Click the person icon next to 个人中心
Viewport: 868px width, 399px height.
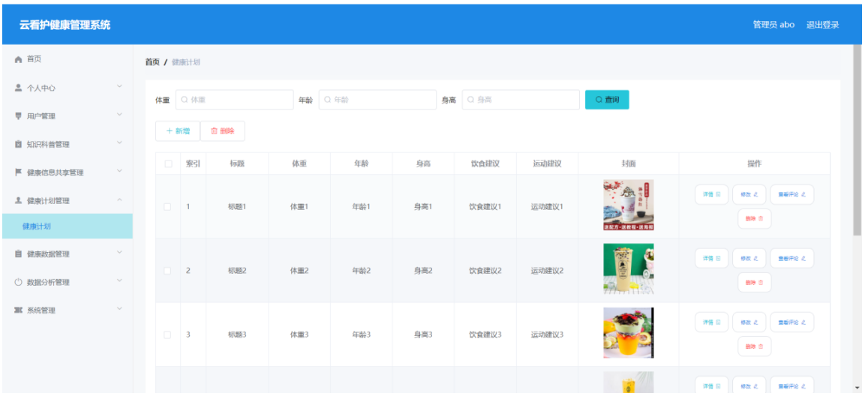coord(18,88)
